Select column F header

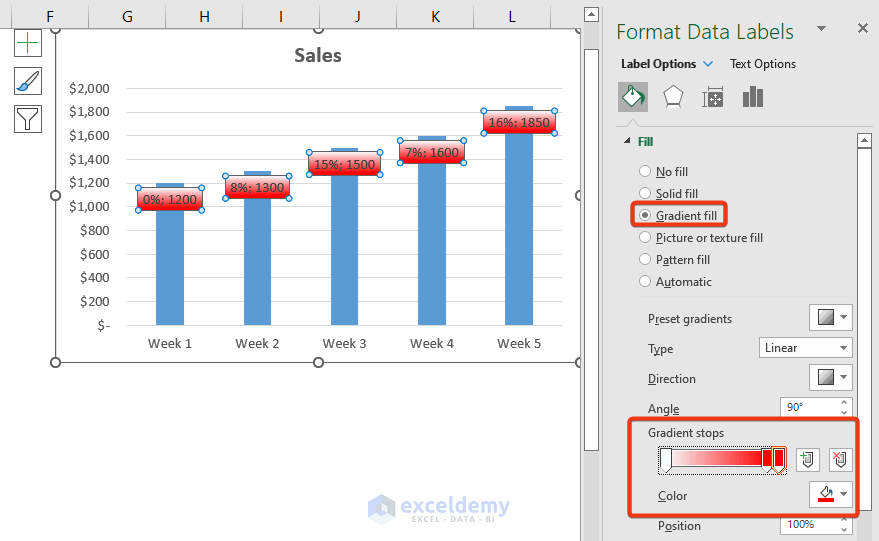(x=50, y=16)
